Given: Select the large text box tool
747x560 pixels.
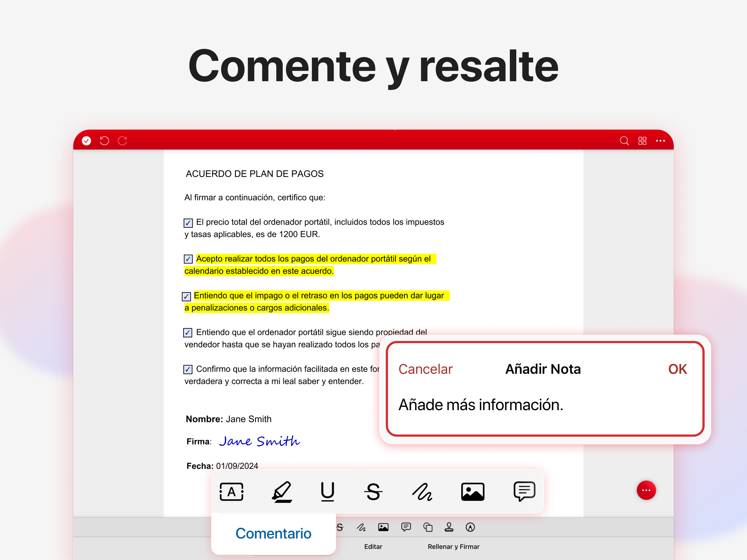Looking at the screenshot, I should click(231, 491).
